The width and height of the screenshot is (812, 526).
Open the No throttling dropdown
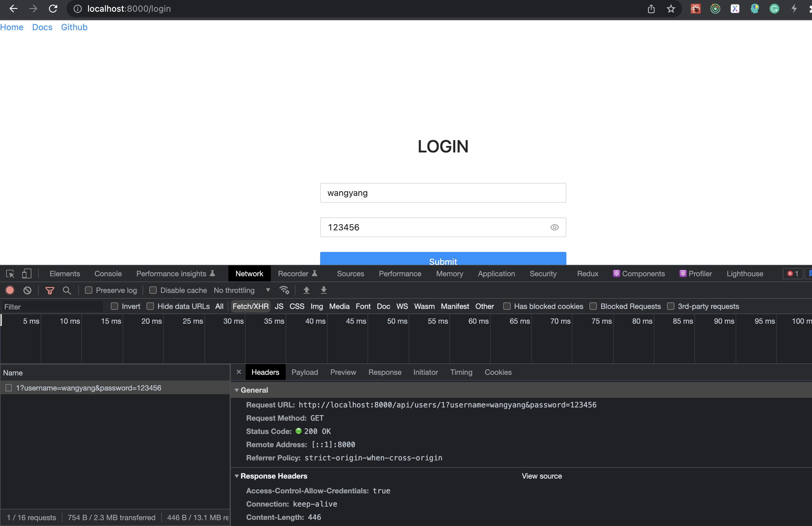[x=242, y=290]
